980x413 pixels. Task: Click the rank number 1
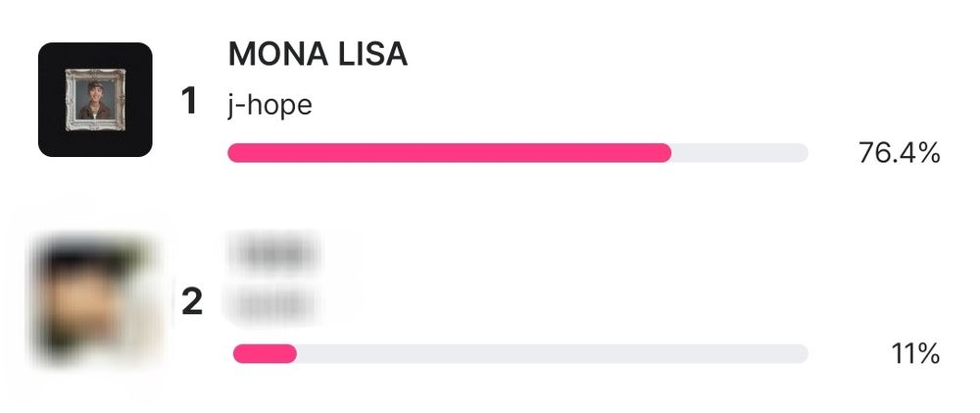click(189, 101)
